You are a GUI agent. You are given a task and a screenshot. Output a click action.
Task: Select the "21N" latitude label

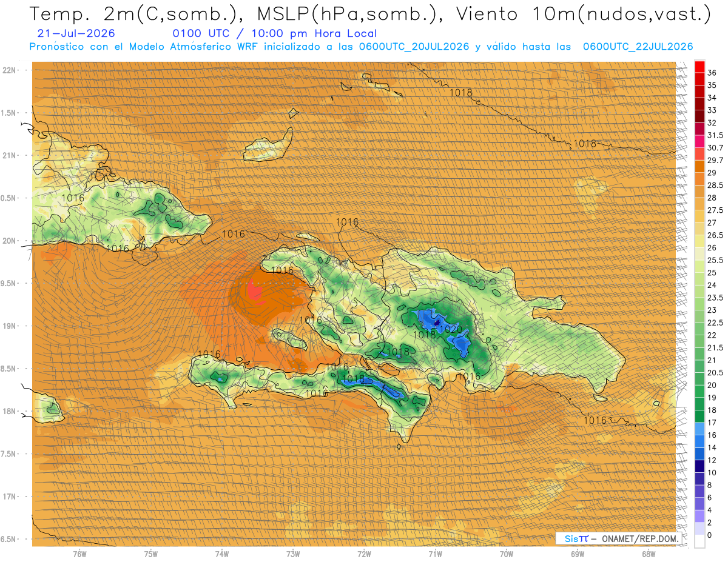pyautogui.click(x=10, y=155)
